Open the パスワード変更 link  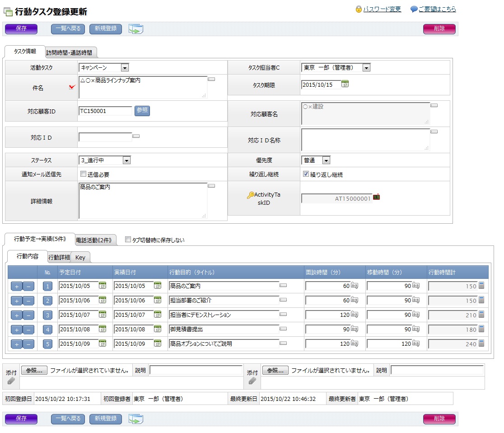tap(382, 9)
